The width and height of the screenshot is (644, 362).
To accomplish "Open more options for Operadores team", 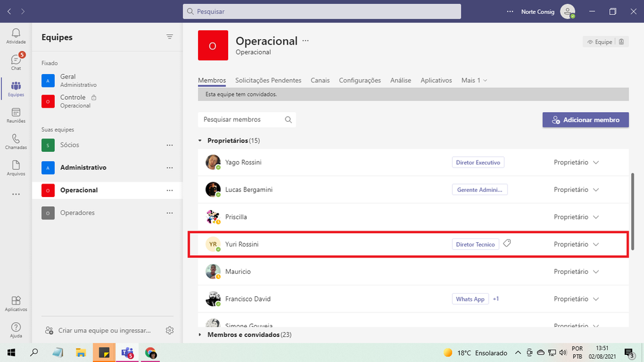I will pos(170,213).
